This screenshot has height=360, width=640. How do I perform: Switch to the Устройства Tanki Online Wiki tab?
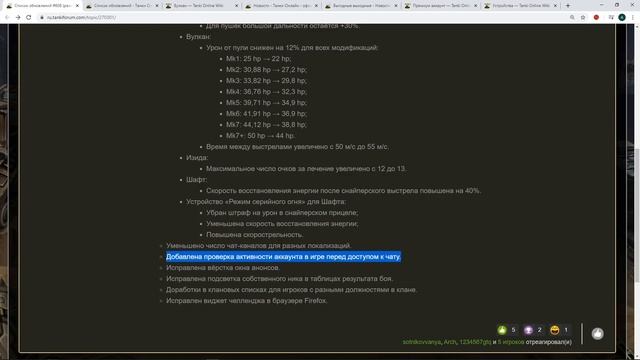(520, 6)
